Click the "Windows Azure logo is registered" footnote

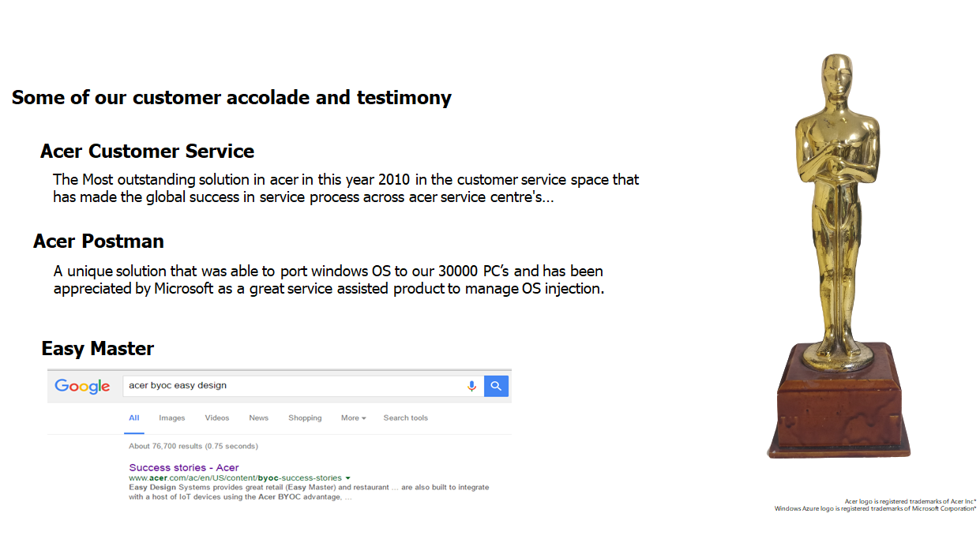(875, 508)
